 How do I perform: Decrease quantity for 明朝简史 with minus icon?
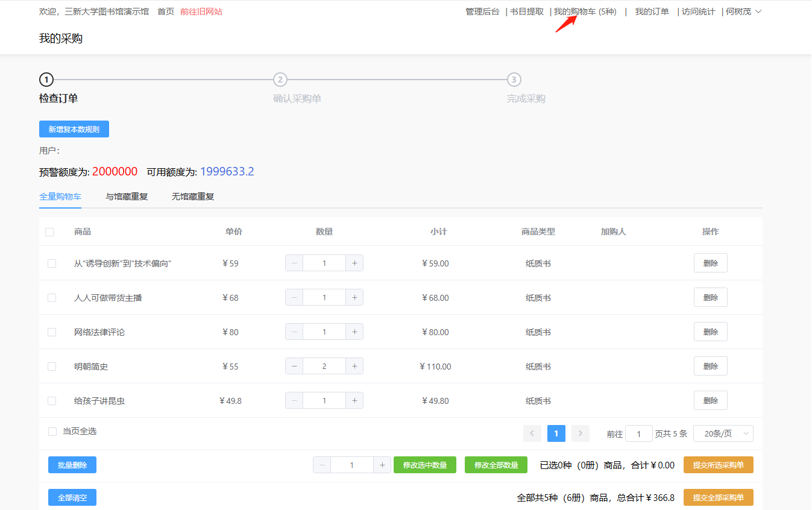[294, 367]
